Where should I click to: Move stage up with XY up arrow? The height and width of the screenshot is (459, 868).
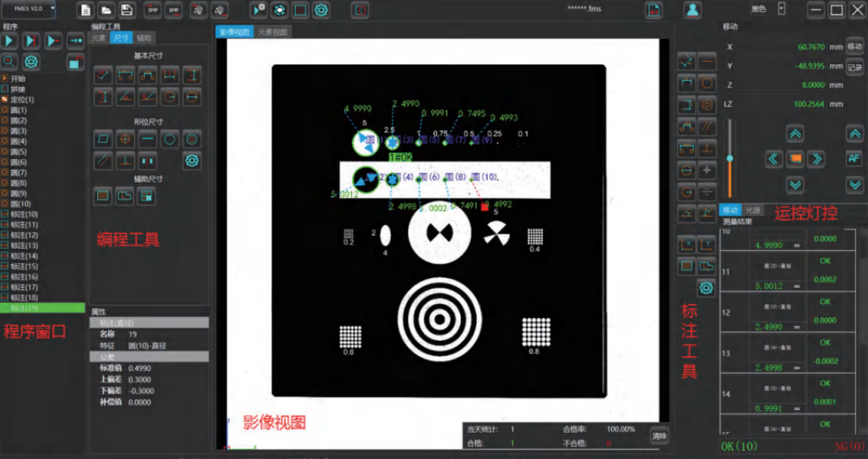coord(795,134)
